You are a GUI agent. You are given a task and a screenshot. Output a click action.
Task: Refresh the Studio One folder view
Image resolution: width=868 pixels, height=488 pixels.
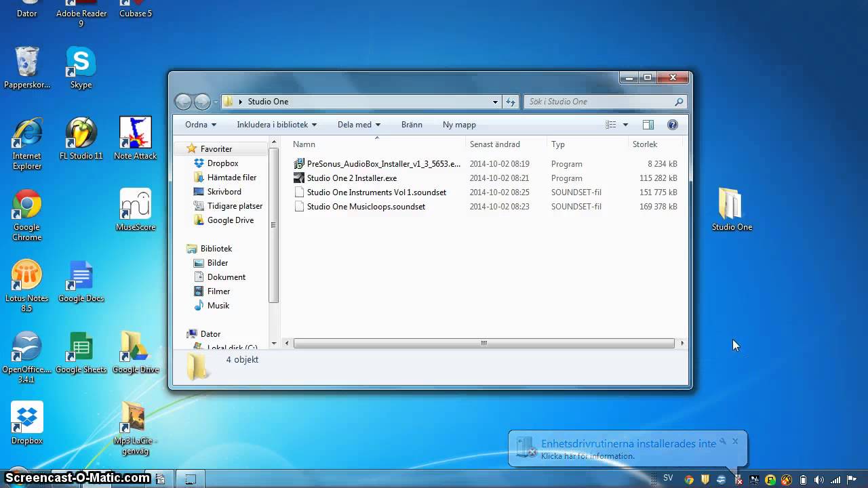point(511,102)
